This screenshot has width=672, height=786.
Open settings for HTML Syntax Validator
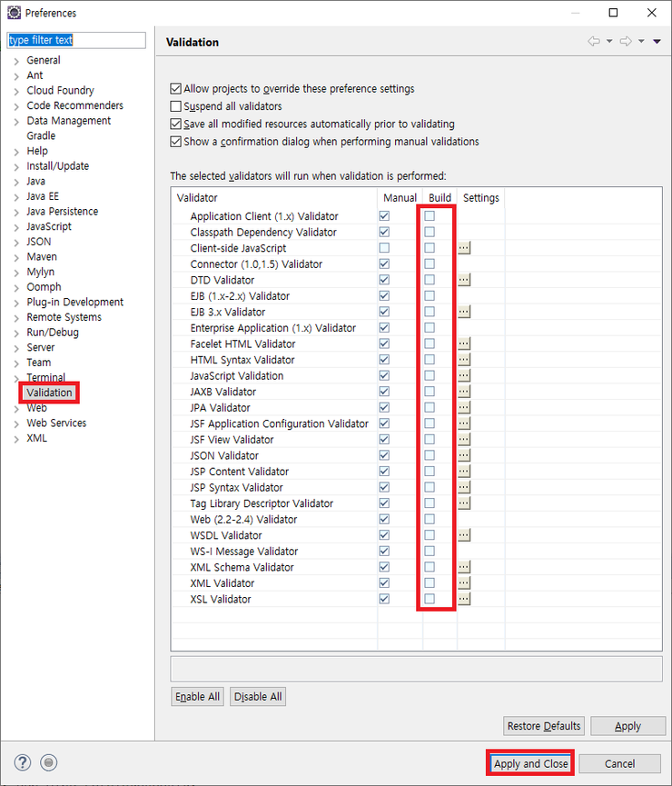[x=464, y=360]
